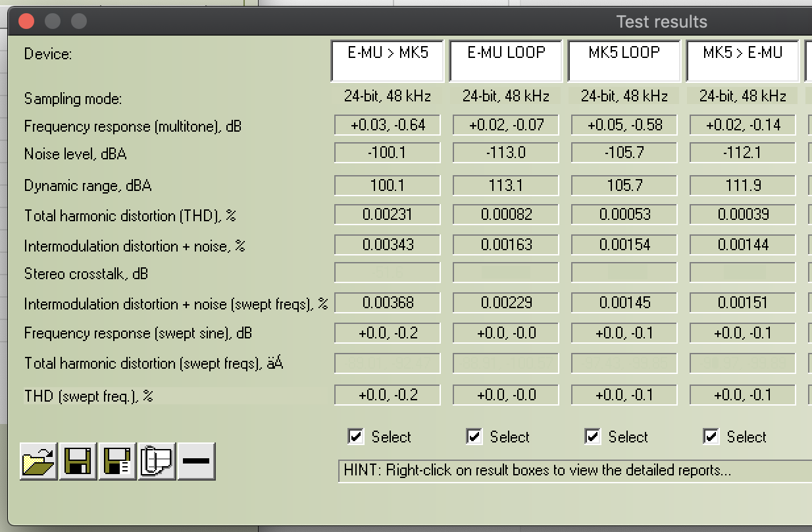Close the Test results window
812x532 pixels.
click(x=26, y=21)
